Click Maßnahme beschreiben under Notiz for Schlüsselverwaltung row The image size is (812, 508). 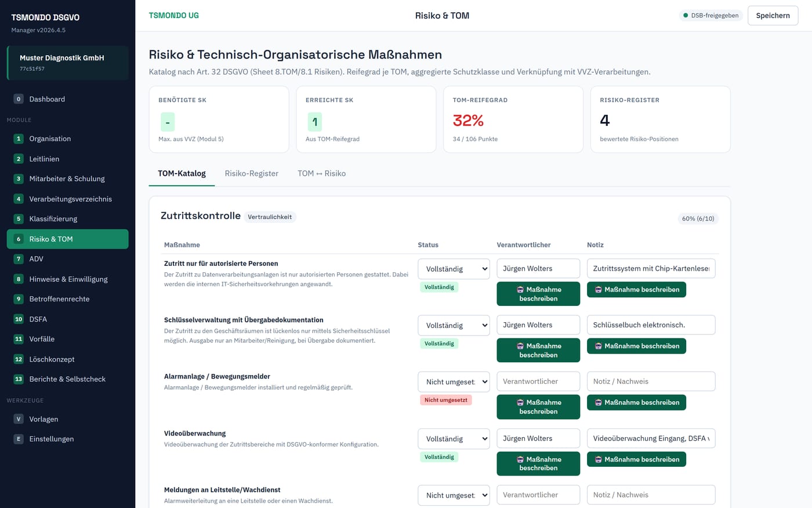(636, 346)
